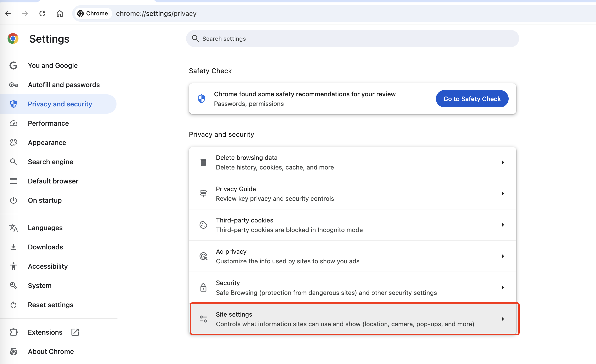The width and height of the screenshot is (596, 364).
Task: Open the home page icon
Action: pos(59,13)
